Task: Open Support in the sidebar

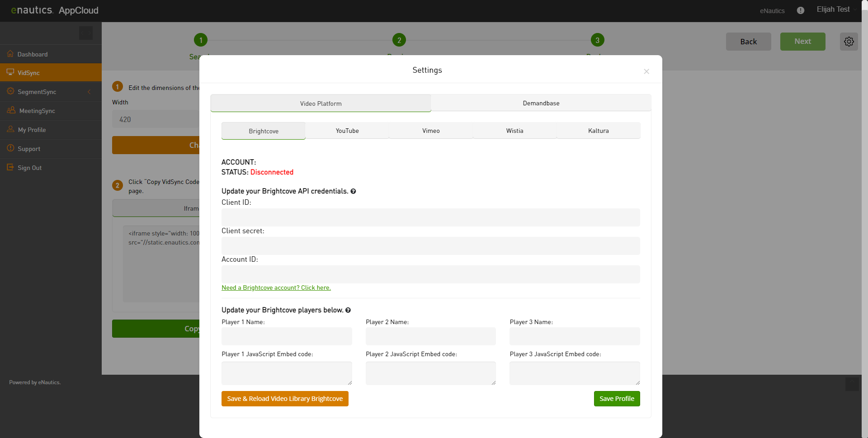Action: 51,148
